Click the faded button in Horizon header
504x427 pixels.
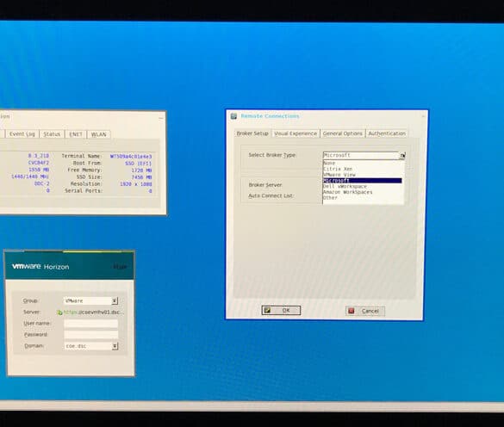120,267
